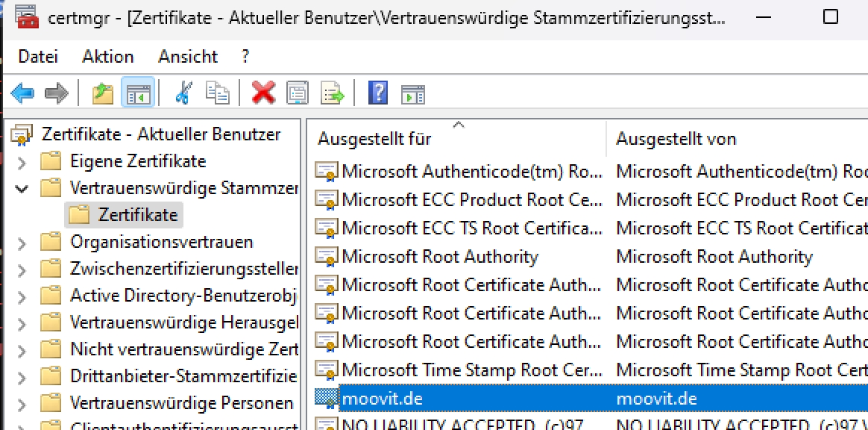Click the Export List toolbar icon

tap(333, 93)
